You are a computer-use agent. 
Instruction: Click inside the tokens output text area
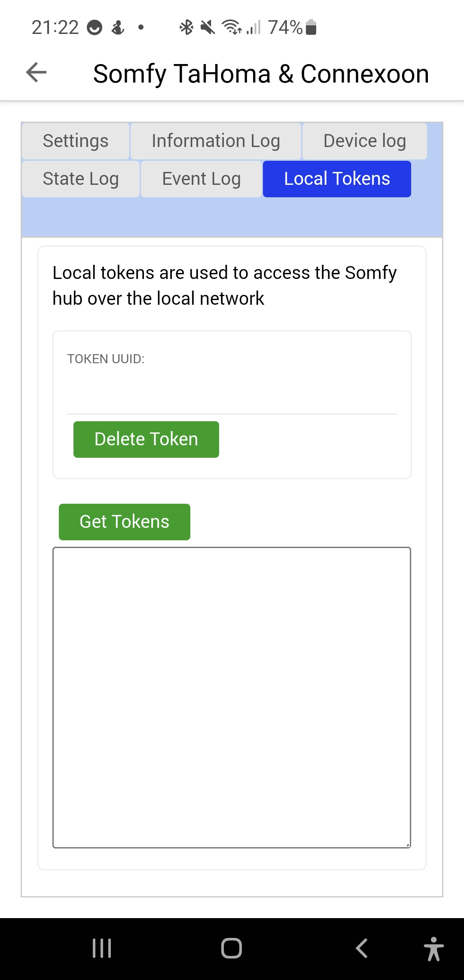(232, 697)
